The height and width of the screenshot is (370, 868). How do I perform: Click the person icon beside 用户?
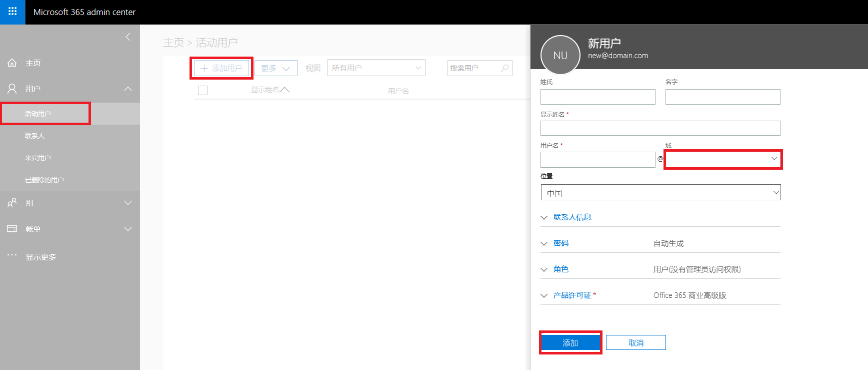coord(12,89)
